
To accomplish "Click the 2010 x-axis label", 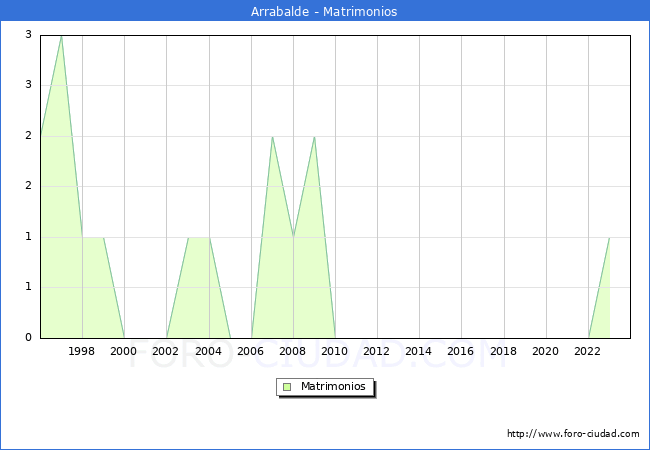I will tap(335, 351).
